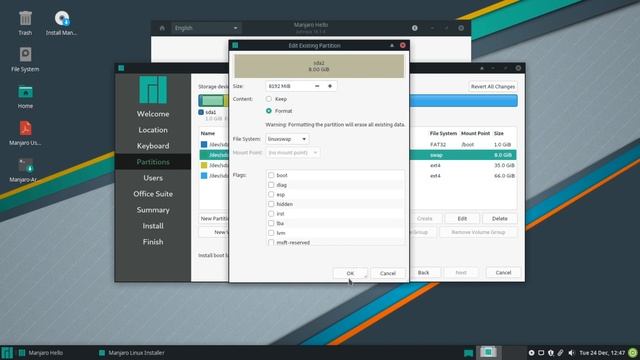Open the Mount Point dropdown
640x360 pixels.
pyautogui.click(x=293, y=153)
